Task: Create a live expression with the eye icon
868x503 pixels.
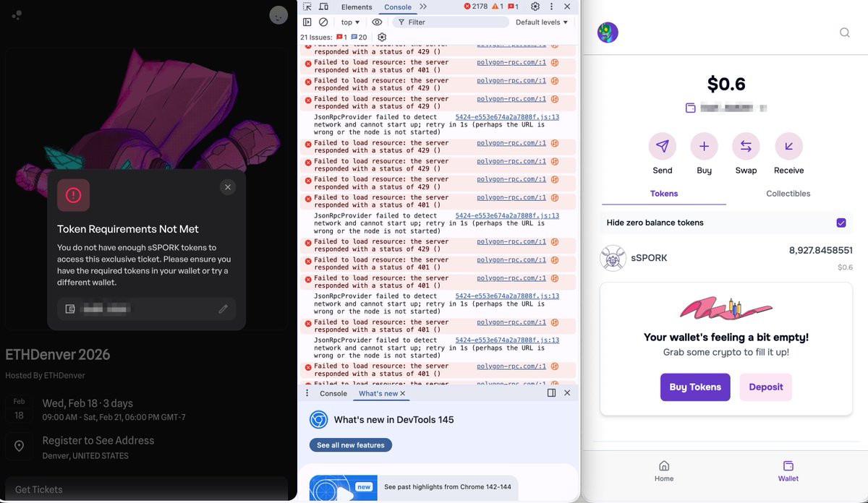Action: point(377,22)
